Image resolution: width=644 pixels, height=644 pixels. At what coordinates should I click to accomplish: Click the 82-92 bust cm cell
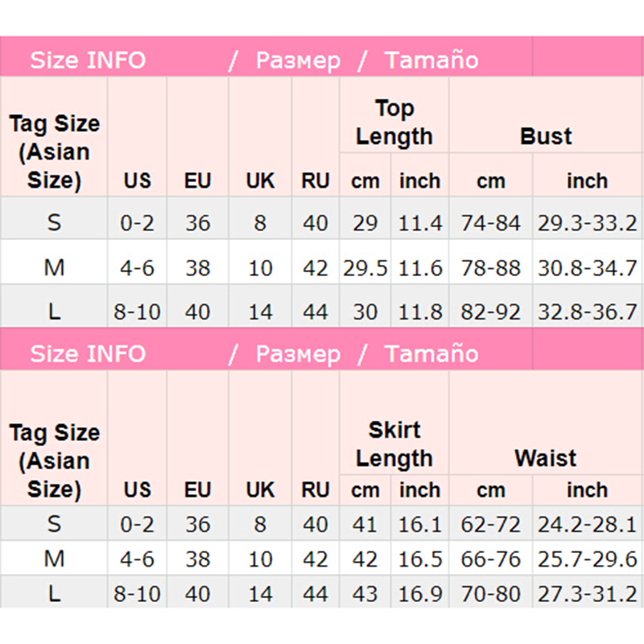point(491,312)
